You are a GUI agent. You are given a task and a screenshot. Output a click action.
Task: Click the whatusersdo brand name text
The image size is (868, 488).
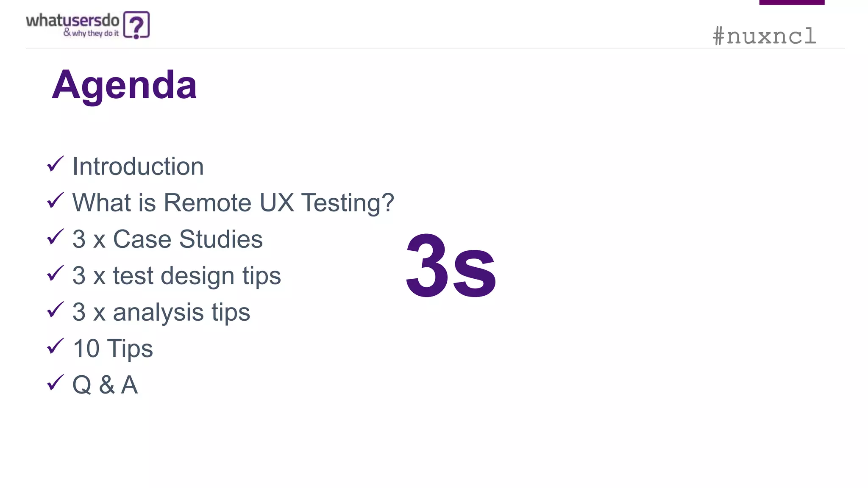pyautogui.click(x=73, y=20)
